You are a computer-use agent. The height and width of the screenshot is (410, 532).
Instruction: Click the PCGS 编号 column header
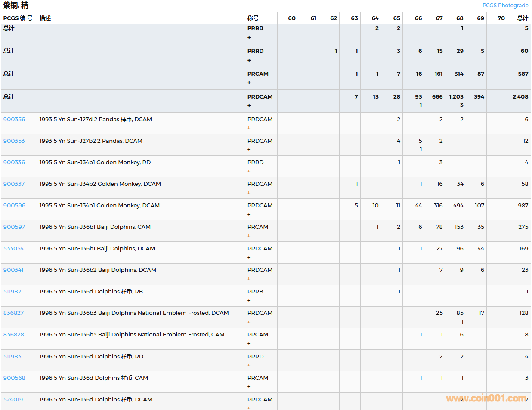[x=18, y=18]
